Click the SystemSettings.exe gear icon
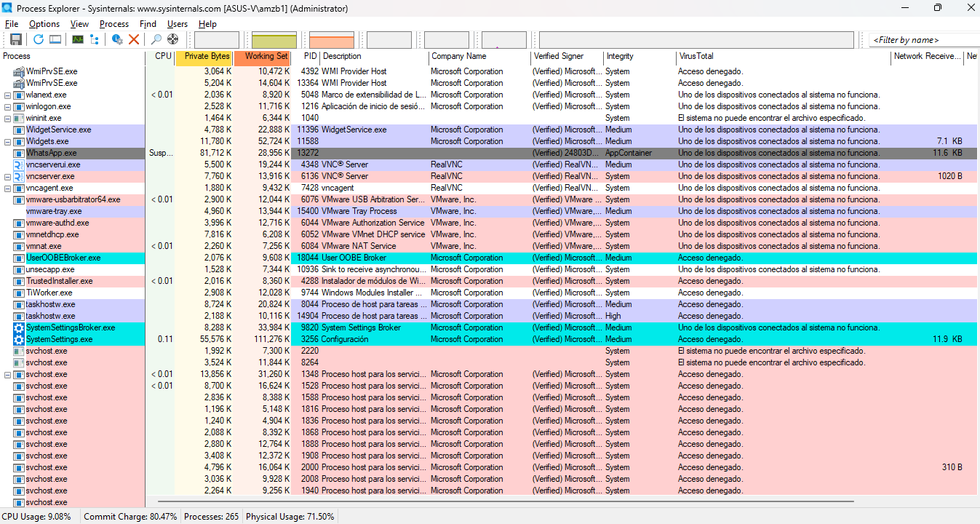 19,339
